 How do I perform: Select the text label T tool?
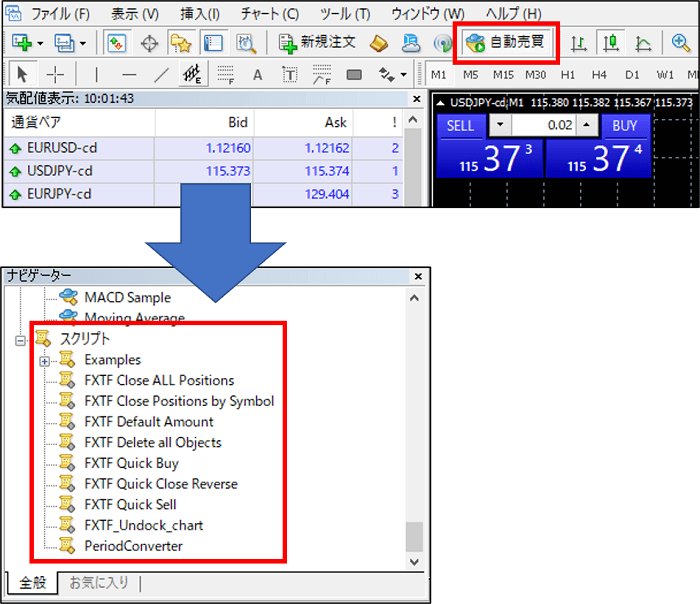tap(290, 75)
